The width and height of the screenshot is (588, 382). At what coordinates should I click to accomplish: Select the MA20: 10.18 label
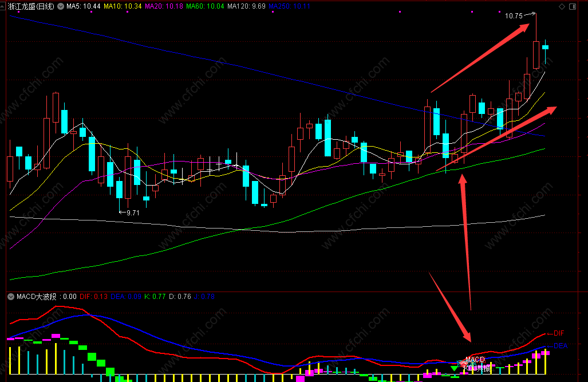164,6
